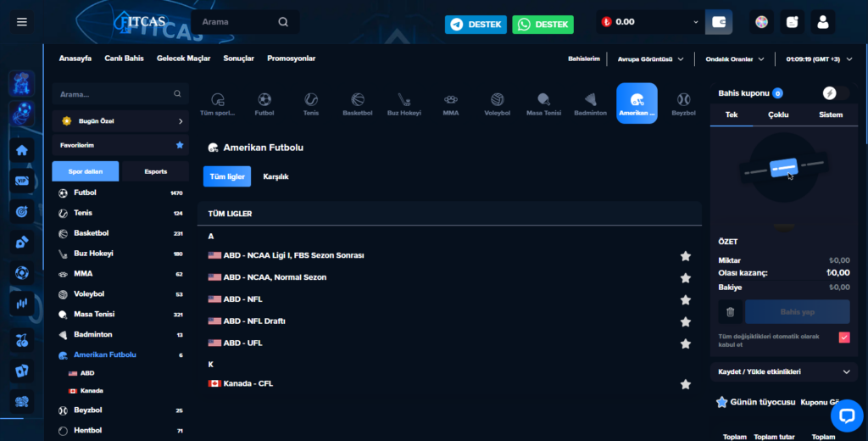The image size is (868, 441).
Task: Open Beyzbol in the sports list
Action: 120,410
